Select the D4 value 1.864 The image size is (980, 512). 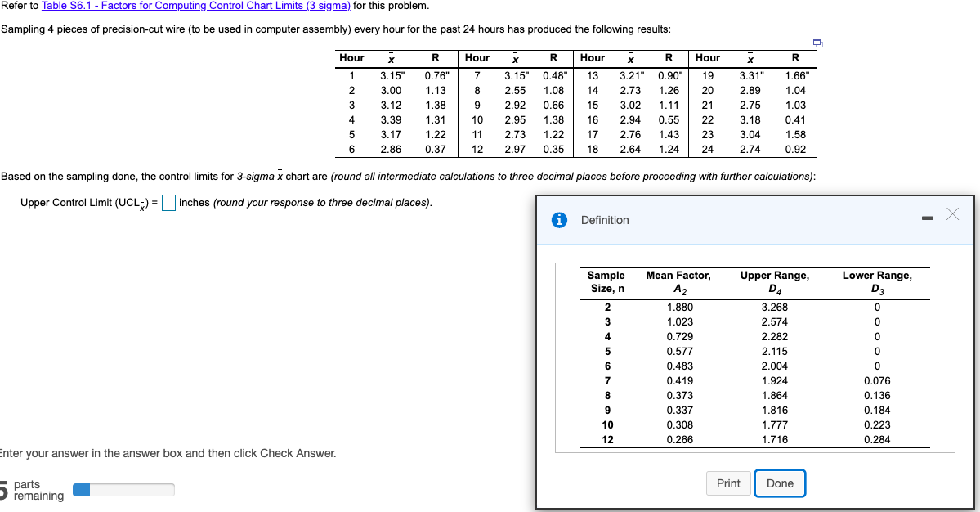coord(774,396)
